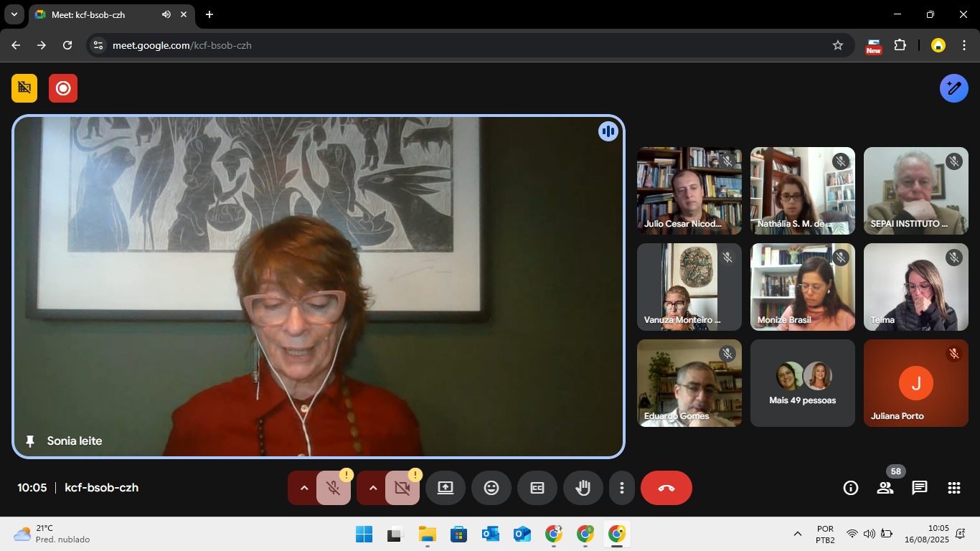The width and height of the screenshot is (980, 551).
Task: Toggle the camera on/off button
Action: pyautogui.click(x=402, y=488)
